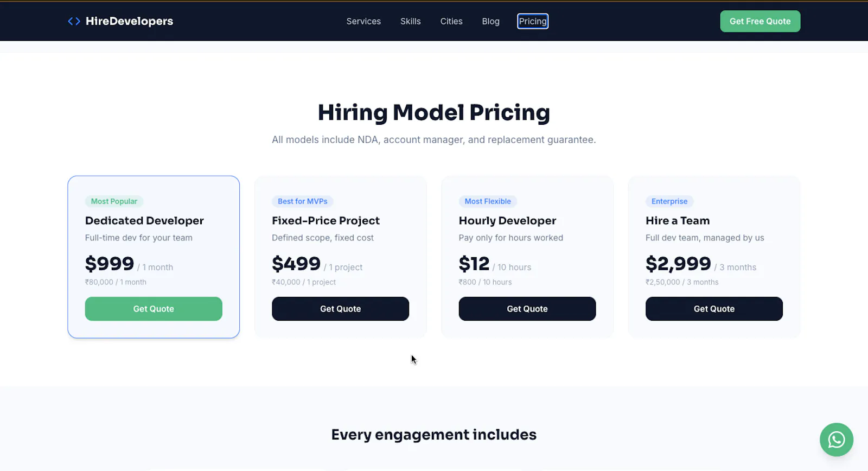Image resolution: width=868 pixels, height=471 pixels.
Task: Click the Hire a Team card title
Action: click(x=678, y=220)
